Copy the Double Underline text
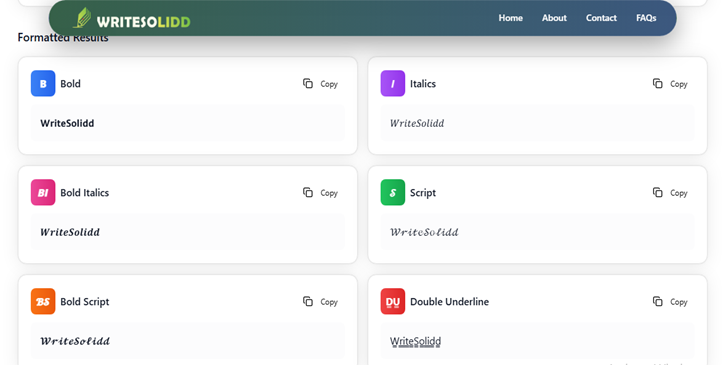723x365 pixels. (x=670, y=302)
